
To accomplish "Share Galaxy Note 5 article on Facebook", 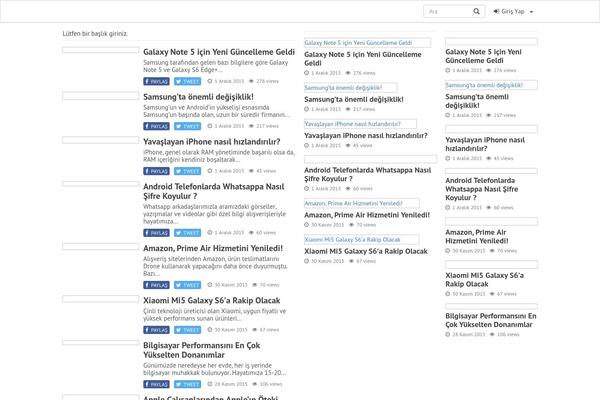I will tap(157, 82).
